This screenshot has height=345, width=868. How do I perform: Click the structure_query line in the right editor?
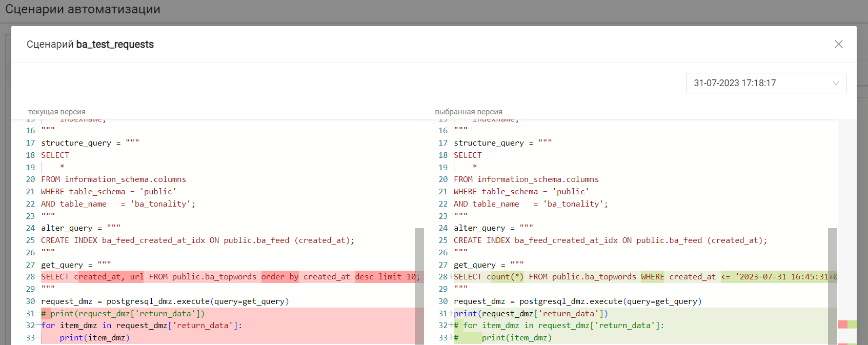click(502, 143)
